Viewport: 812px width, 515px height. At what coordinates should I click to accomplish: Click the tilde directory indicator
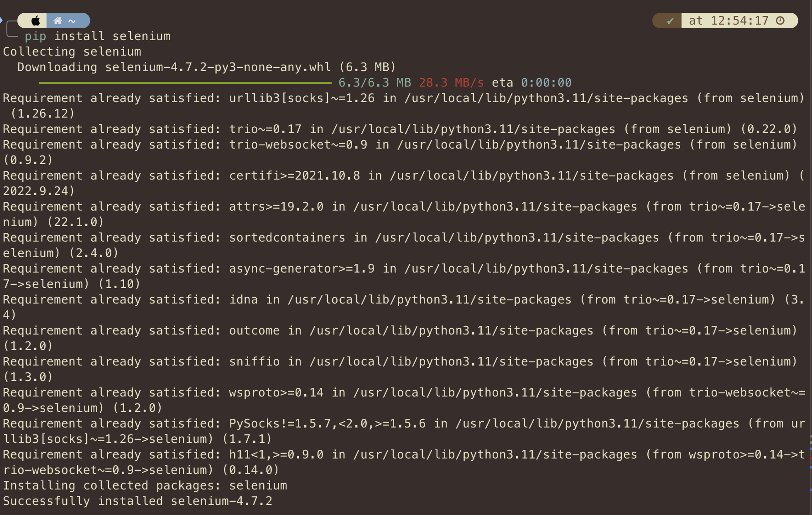72,21
